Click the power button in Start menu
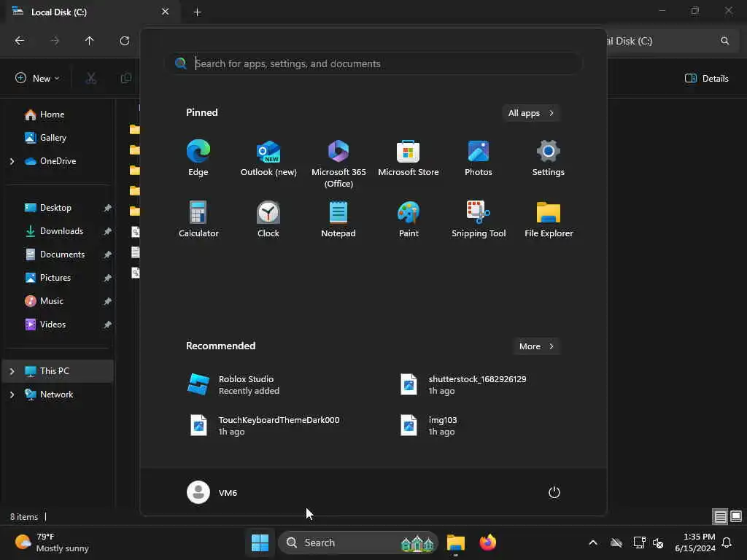Image resolution: width=747 pixels, height=560 pixels. 554,492
